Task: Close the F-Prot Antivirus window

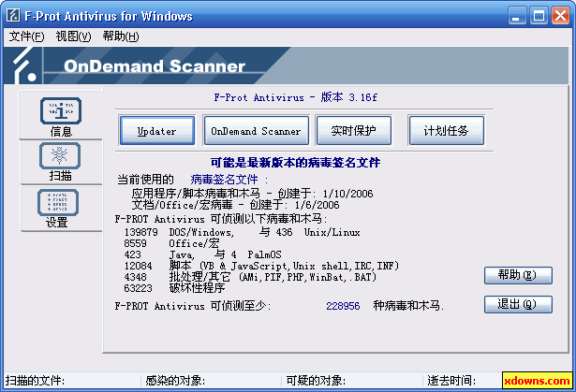Action: [561, 16]
